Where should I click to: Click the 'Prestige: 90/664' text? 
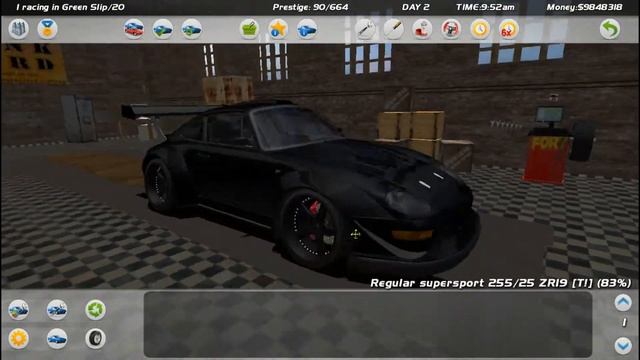pos(310,7)
